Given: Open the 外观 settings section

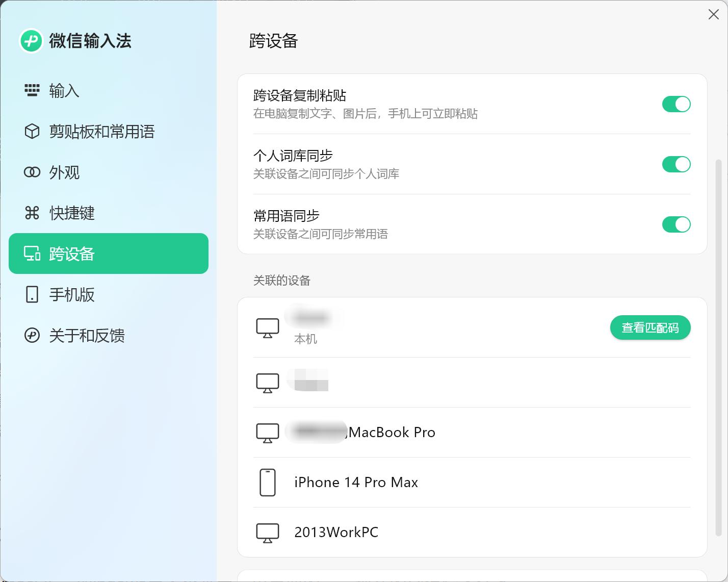Looking at the screenshot, I should [63, 172].
